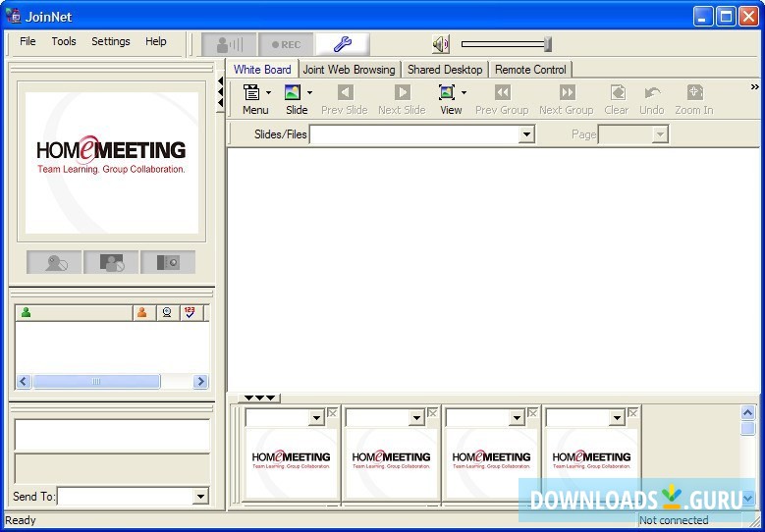Open the Slides/Files combo box
765x532 pixels.
(x=422, y=134)
